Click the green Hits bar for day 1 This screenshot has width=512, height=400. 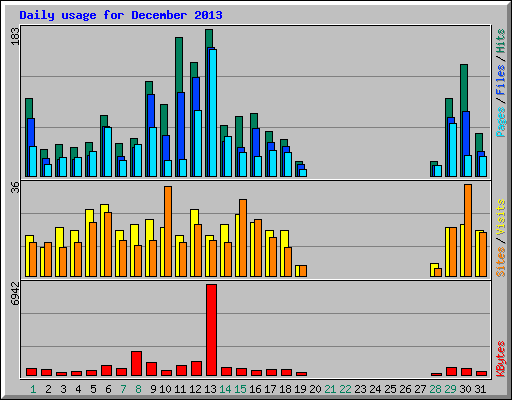(x=29, y=108)
